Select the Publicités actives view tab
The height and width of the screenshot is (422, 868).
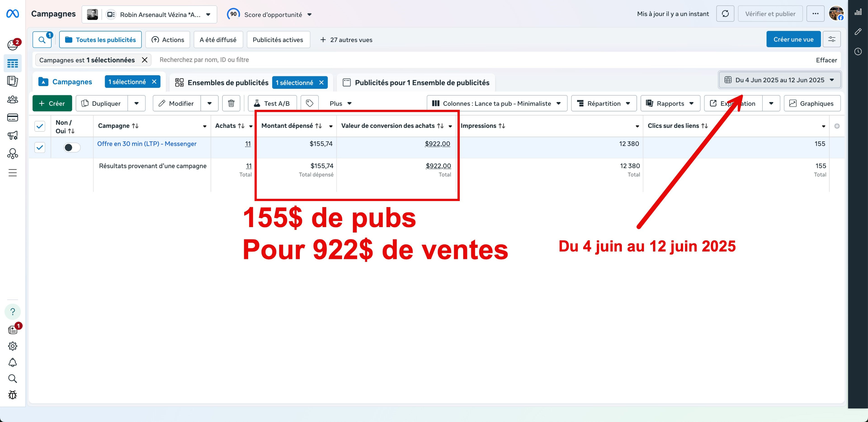tap(278, 40)
